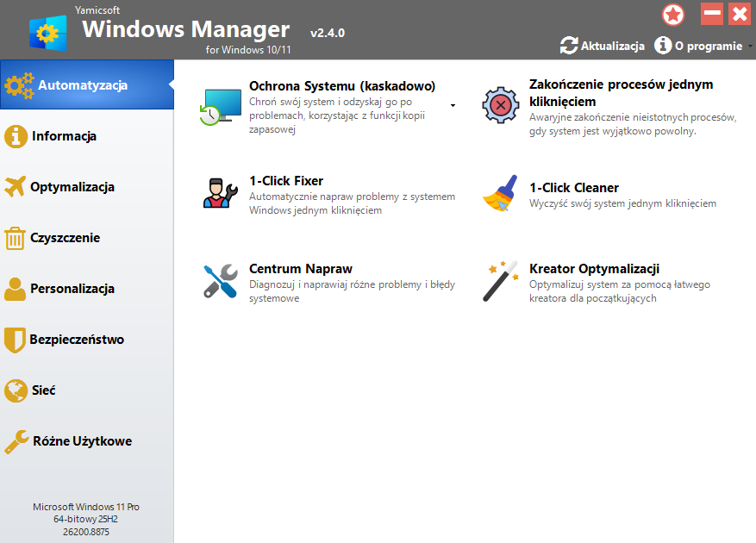The height and width of the screenshot is (543, 756).
Task: Click the Informacja info icon
Action: point(16,136)
